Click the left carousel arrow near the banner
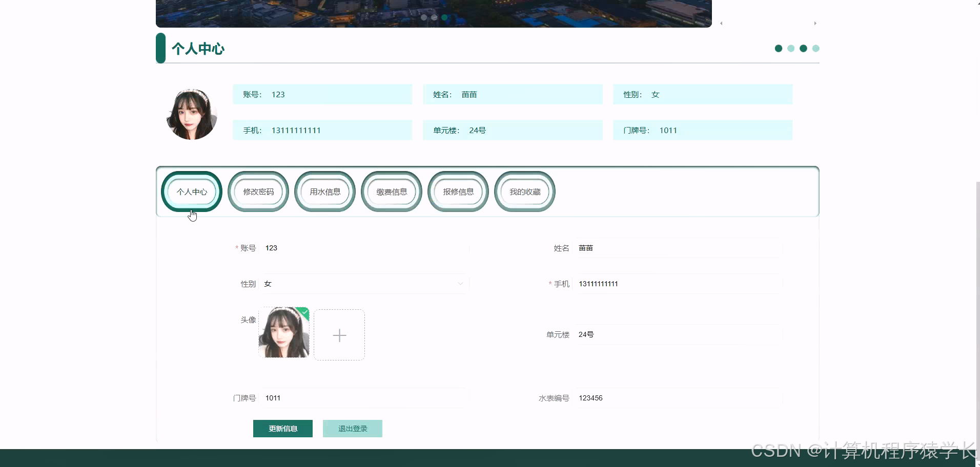Screen dimensions: 980x467 pos(721,23)
